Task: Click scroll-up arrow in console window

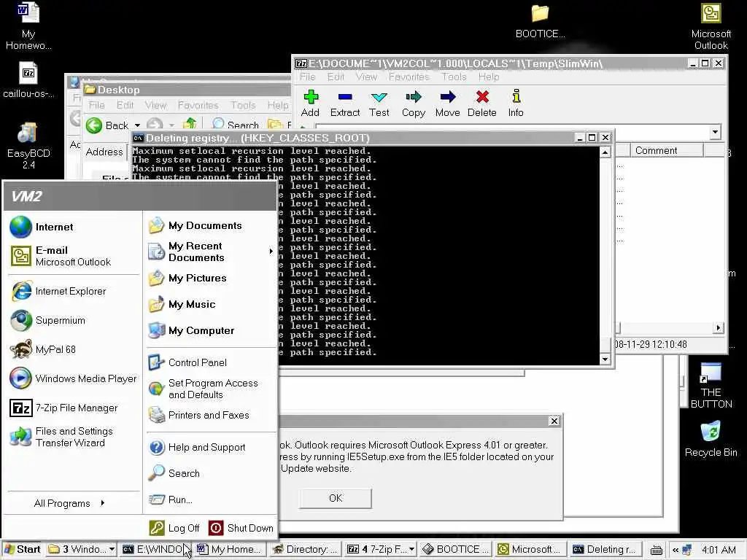Action: point(605,152)
